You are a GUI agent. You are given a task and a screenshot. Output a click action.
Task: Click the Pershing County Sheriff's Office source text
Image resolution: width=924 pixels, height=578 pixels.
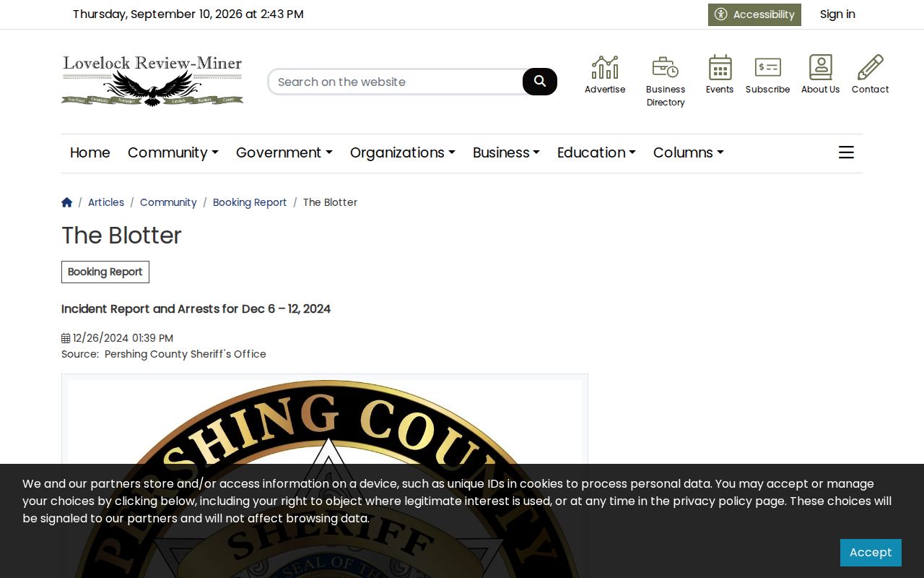click(x=186, y=354)
